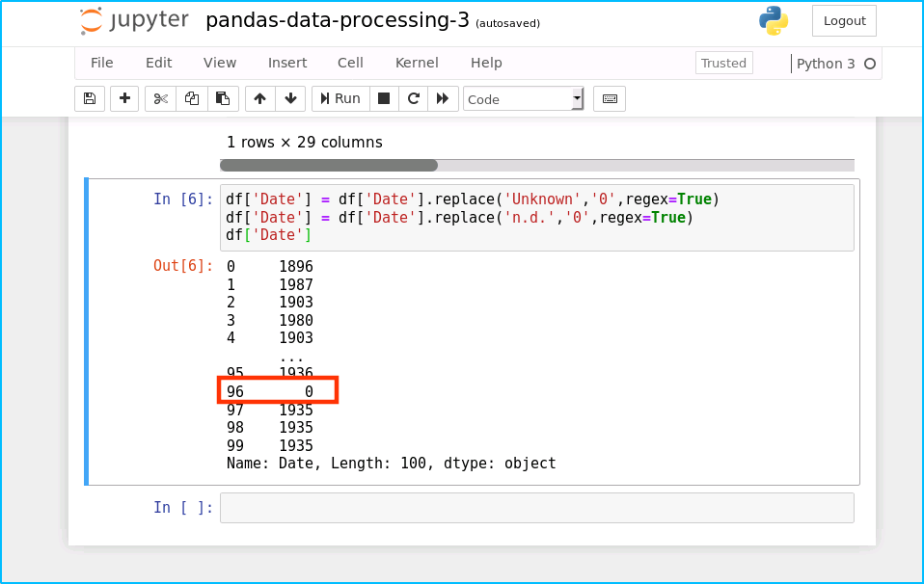Open the Kernel menu

pos(417,63)
